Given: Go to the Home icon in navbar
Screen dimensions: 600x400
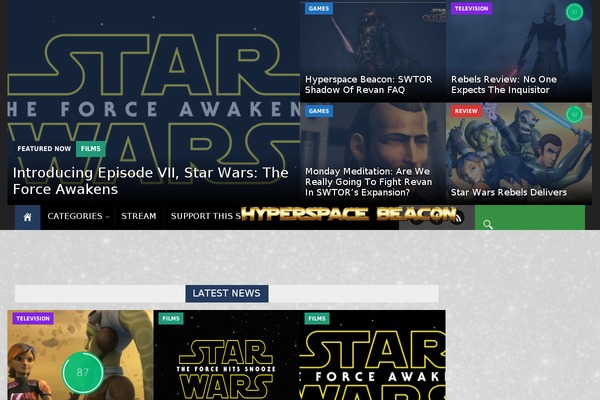Looking at the screenshot, I should pos(28,217).
